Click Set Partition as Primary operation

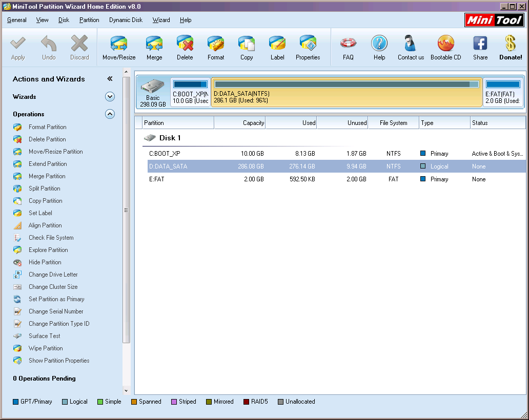click(56, 299)
